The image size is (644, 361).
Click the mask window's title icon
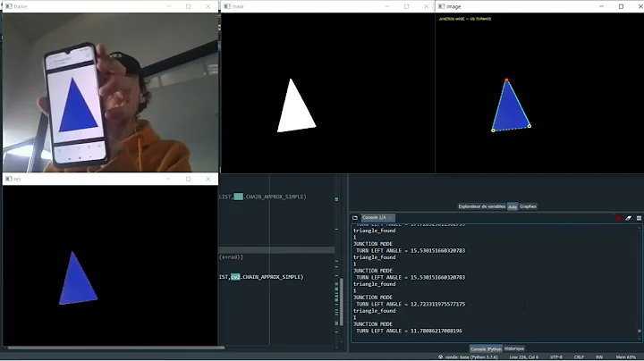pyautogui.click(x=227, y=6)
